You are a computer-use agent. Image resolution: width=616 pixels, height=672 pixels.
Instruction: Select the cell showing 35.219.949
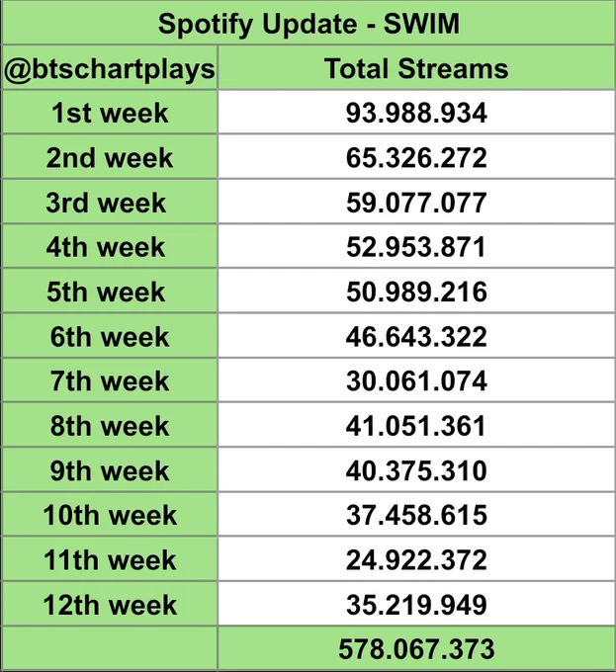[x=416, y=604]
